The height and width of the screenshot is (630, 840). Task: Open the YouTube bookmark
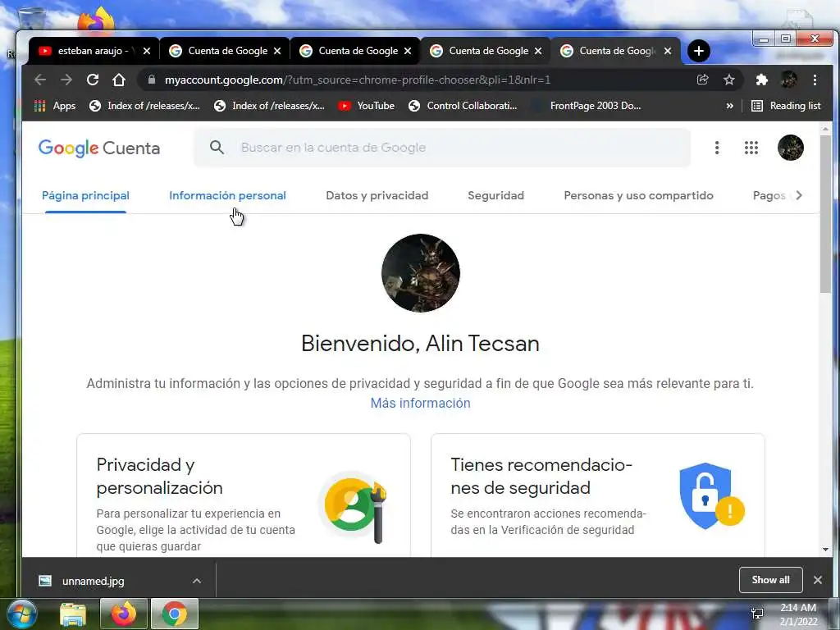[367, 106]
